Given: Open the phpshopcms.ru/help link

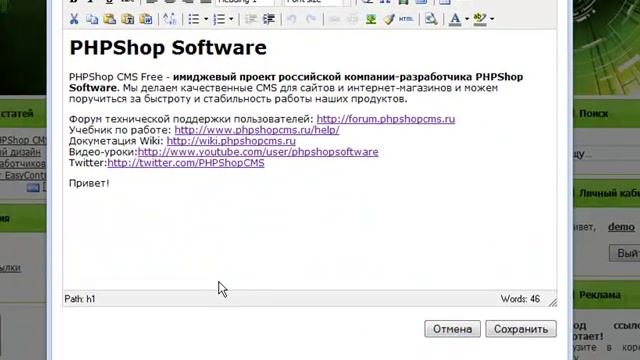Looking at the screenshot, I should click(x=257, y=130).
